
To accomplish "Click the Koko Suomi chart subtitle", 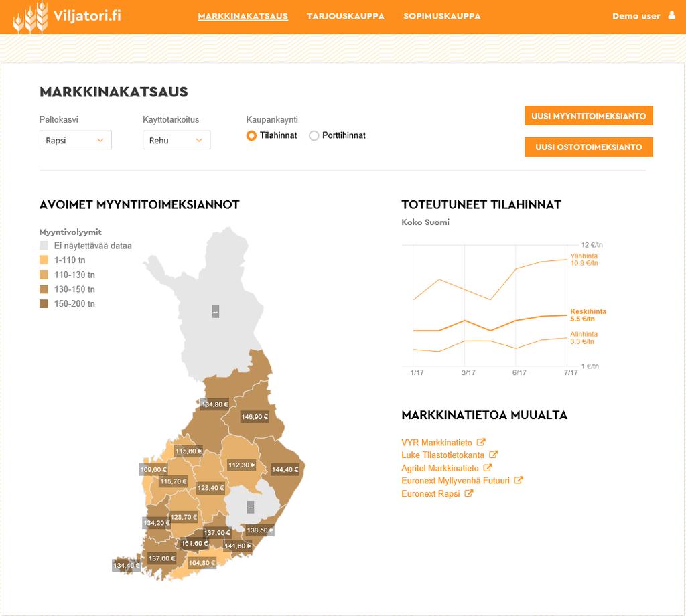I will pos(425,222).
